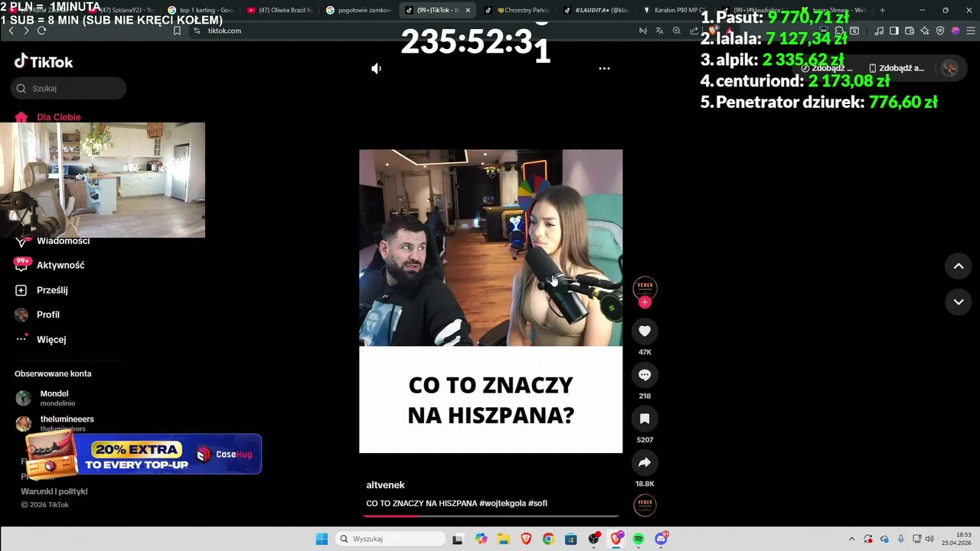The height and width of the screenshot is (551, 980).
Task: Click the #wojtekgola hashtag
Action: point(502,504)
